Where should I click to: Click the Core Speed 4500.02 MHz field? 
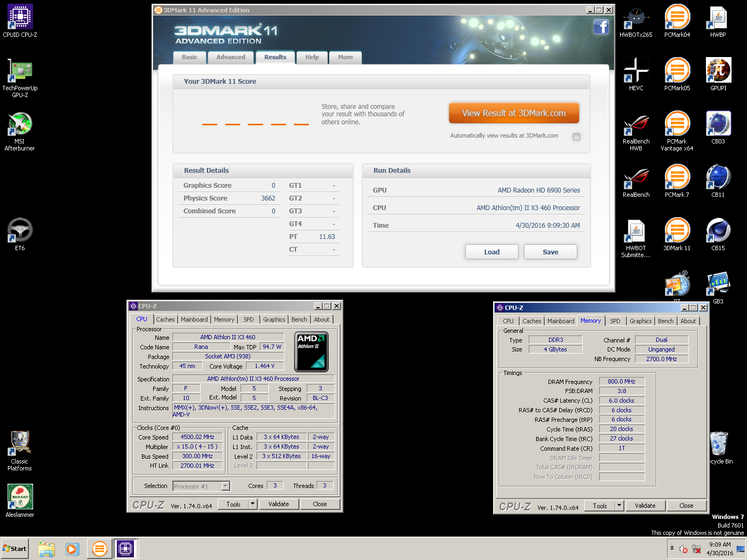(x=197, y=437)
